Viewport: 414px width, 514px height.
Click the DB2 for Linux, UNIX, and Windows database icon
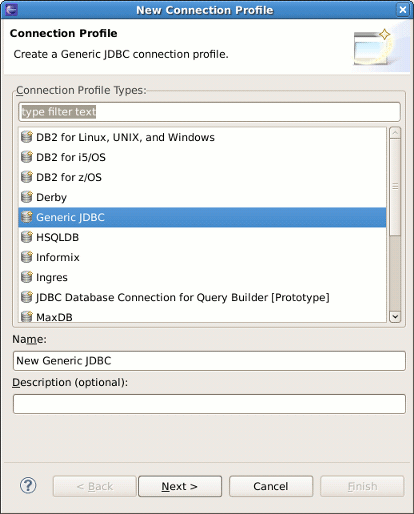coord(27,137)
